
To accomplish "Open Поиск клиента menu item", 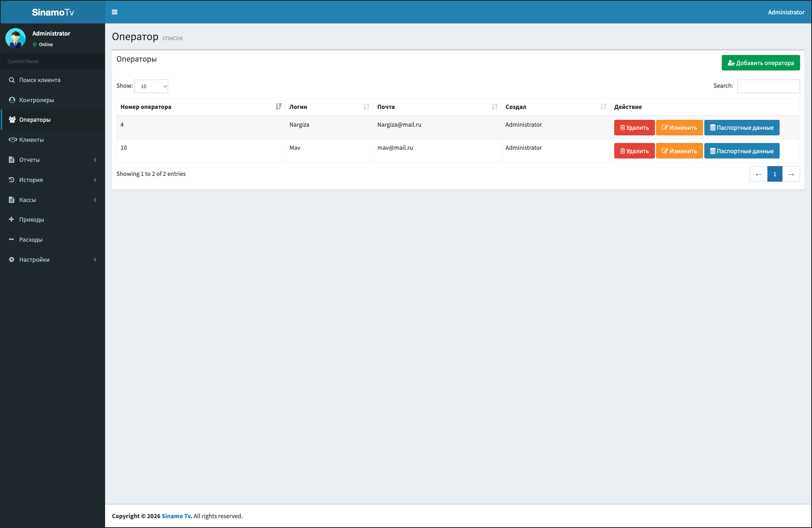I will (53, 80).
